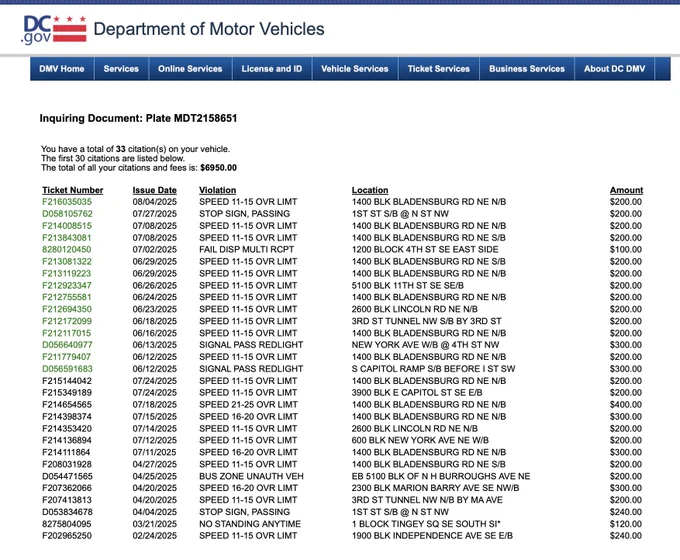The width and height of the screenshot is (680, 560).
Task: Open ticket D056591683
Action: click(x=67, y=369)
